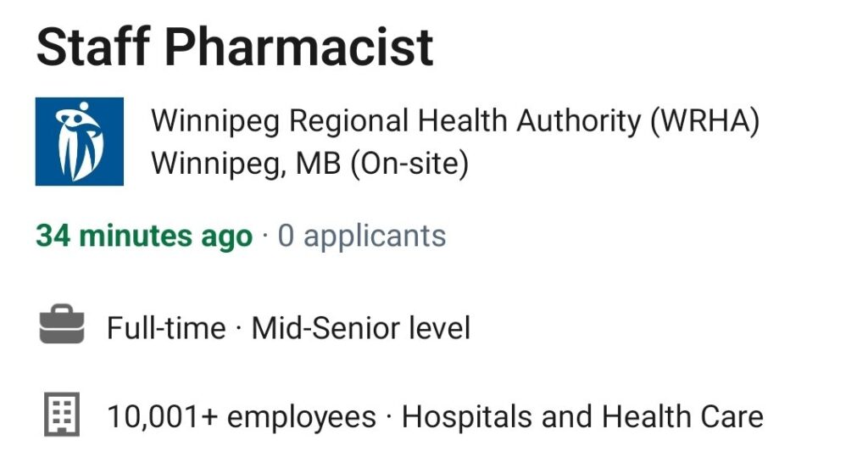Screen dimensions: 868x457
Task: Select the Full-time employment type label
Action: click(166, 327)
